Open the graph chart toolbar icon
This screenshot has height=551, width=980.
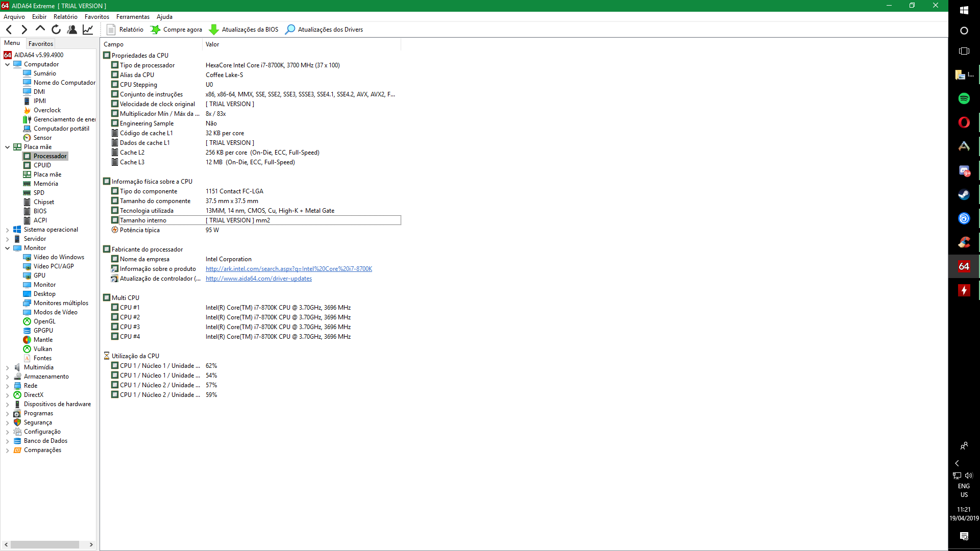tap(88, 30)
